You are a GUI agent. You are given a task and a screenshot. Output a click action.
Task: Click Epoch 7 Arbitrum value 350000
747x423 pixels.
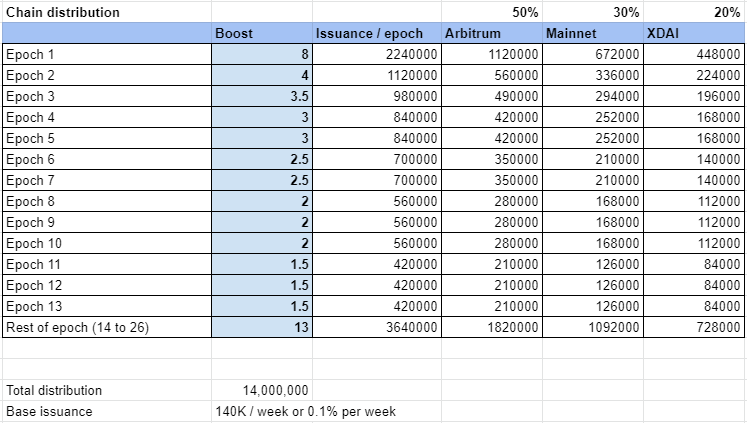pyautogui.click(x=492, y=180)
